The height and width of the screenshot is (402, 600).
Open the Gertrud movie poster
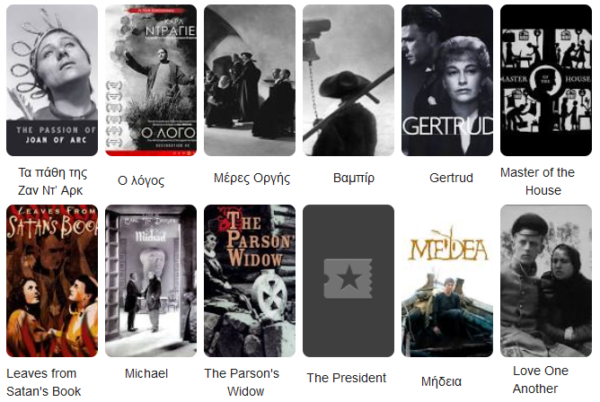click(447, 80)
